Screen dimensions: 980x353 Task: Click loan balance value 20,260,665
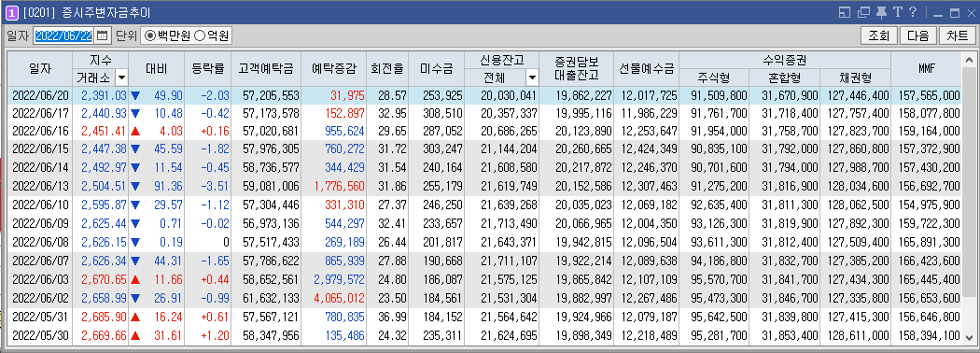click(x=583, y=149)
